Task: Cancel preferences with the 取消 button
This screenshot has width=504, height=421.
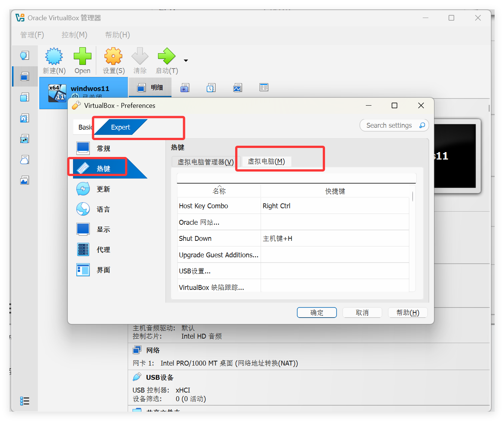Action: (362, 312)
